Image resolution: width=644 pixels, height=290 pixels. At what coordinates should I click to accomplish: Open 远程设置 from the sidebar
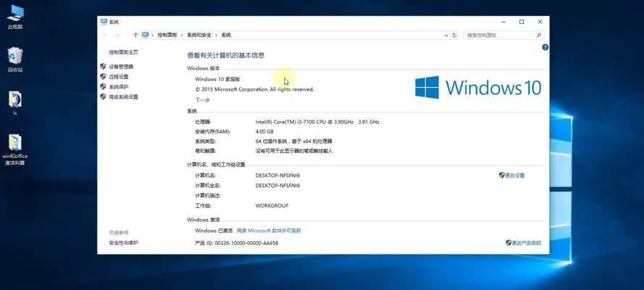(x=119, y=77)
